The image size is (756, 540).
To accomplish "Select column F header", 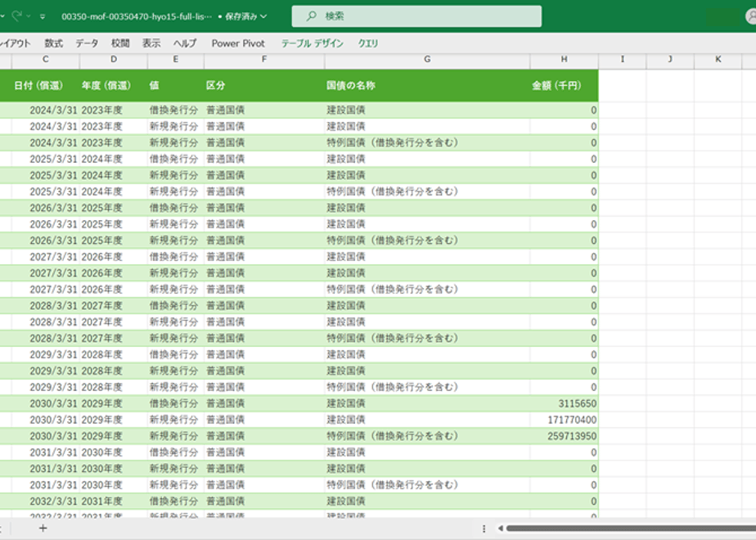I will click(264, 59).
